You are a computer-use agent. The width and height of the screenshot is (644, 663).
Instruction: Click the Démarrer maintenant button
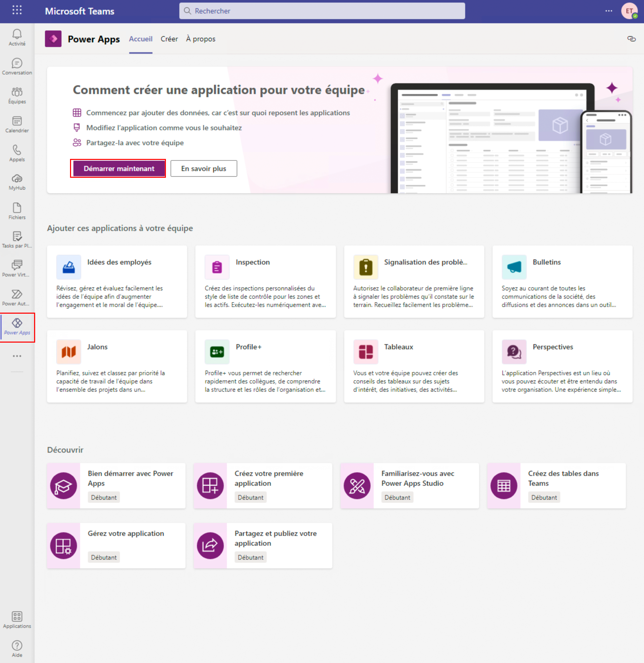coord(119,168)
